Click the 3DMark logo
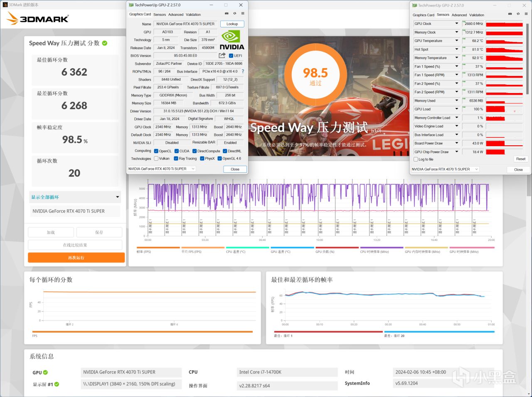 [x=38, y=18]
